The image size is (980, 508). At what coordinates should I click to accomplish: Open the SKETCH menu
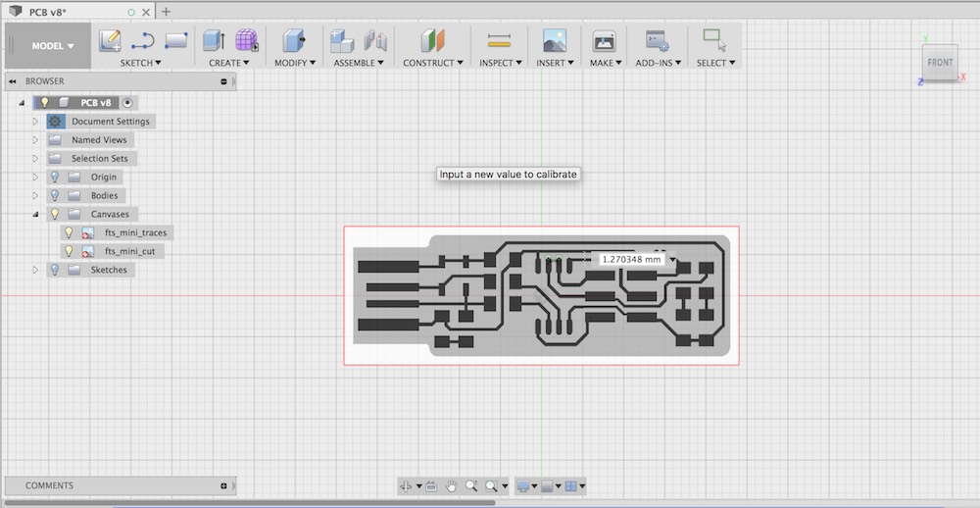(x=141, y=63)
